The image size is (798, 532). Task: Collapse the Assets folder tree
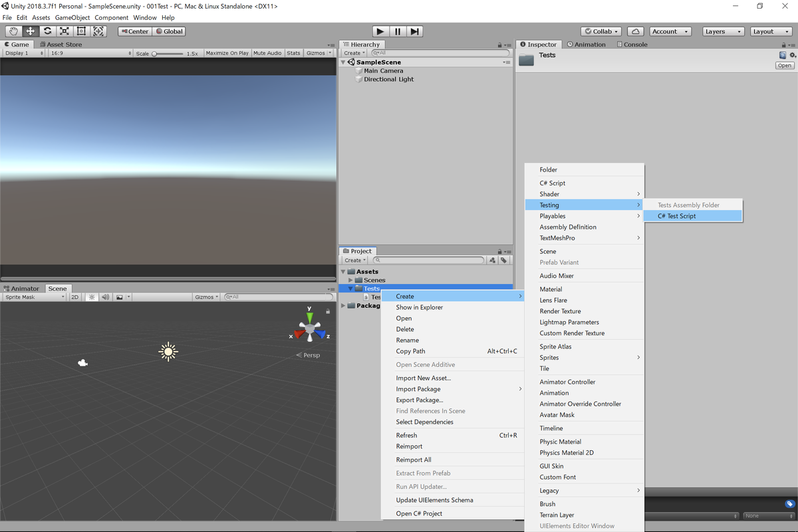coord(343,271)
